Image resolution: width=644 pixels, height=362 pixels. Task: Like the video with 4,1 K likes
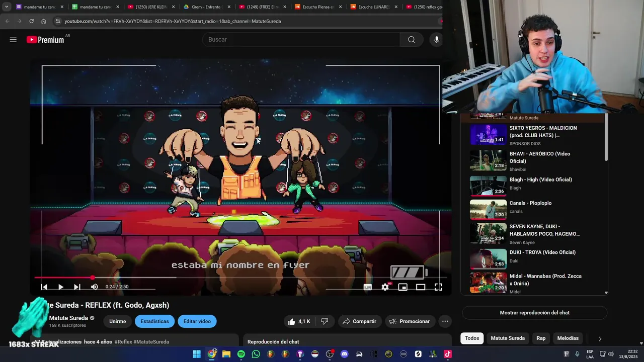click(299, 321)
